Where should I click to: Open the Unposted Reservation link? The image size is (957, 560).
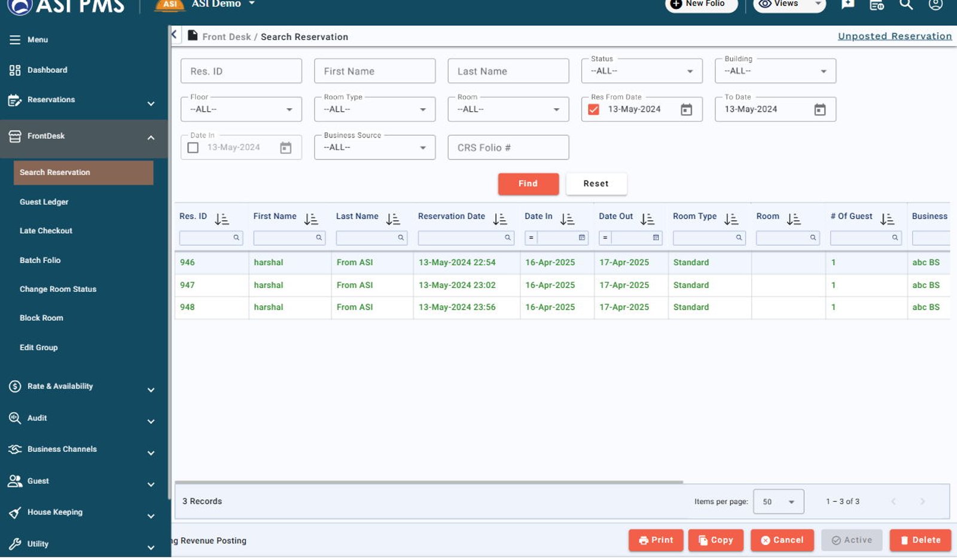(894, 36)
